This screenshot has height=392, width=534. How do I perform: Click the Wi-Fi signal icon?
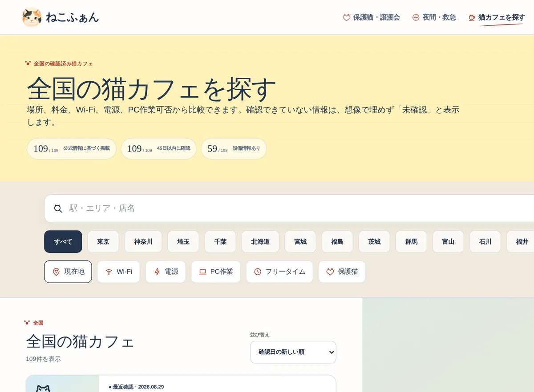(109, 272)
